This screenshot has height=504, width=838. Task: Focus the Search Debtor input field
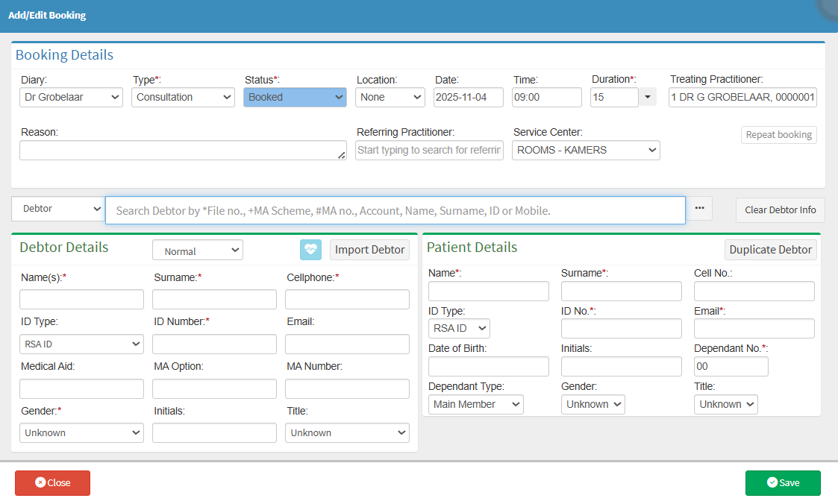pyautogui.click(x=395, y=210)
